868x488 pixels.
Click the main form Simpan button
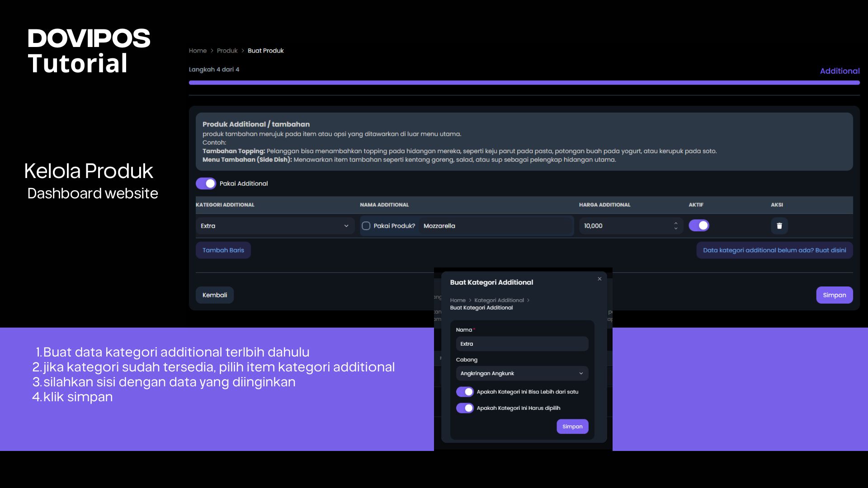point(834,295)
